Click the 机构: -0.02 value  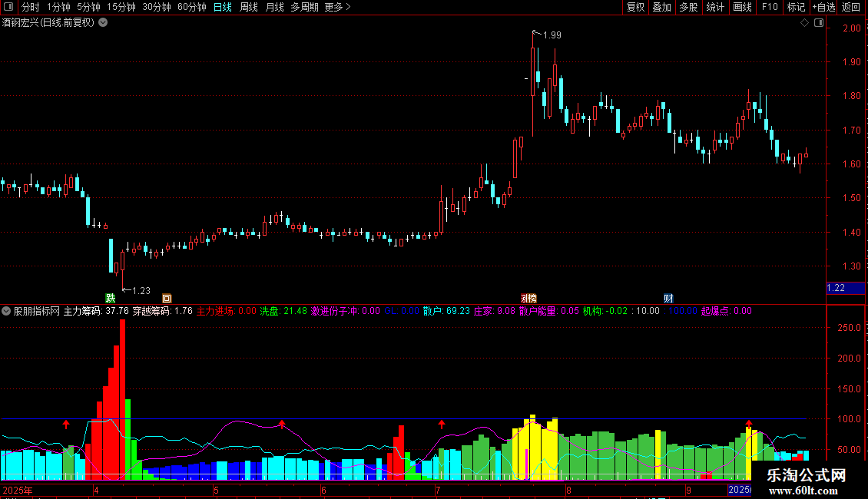pyautogui.click(x=605, y=311)
